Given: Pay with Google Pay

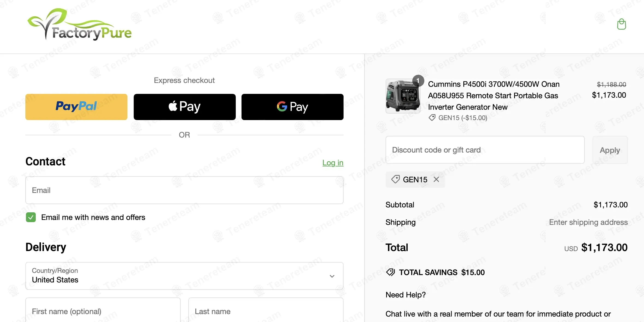Looking at the screenshot, I should click(x=292, y=107).
